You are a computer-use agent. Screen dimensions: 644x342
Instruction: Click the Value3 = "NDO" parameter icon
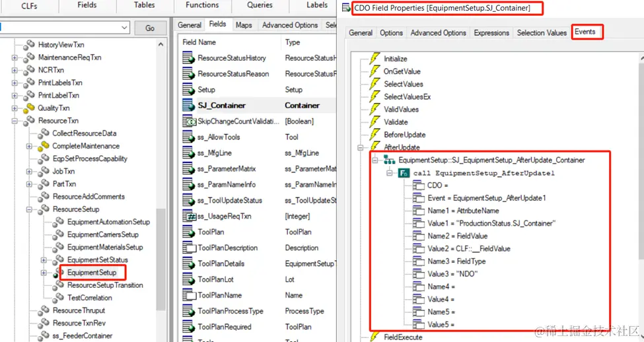pos(419,274)
